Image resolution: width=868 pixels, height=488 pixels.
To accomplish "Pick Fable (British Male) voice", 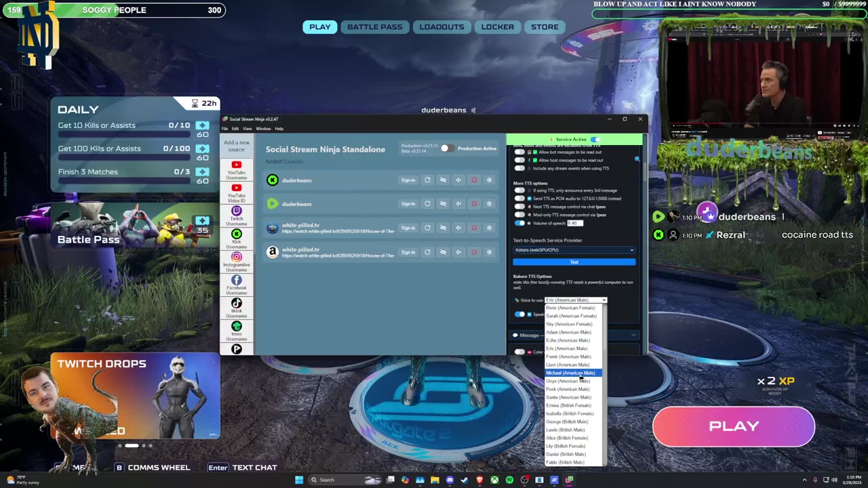I will tap(574, 462).
